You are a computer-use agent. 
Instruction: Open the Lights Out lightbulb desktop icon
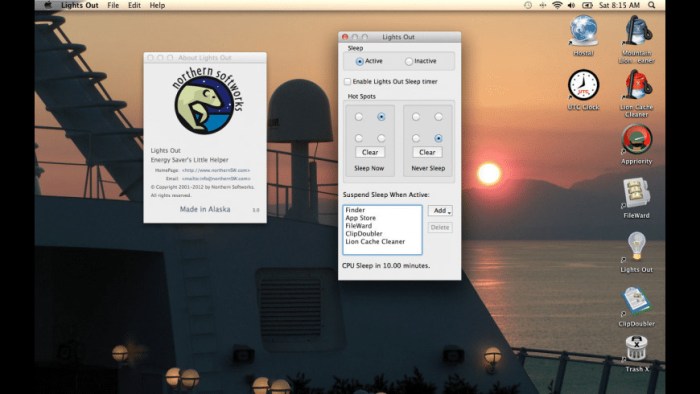coord(636,246)
